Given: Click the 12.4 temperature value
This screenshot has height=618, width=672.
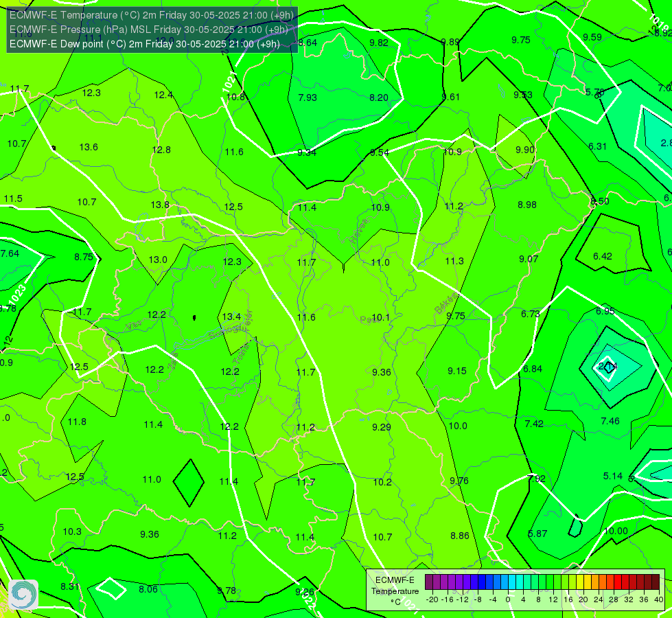Looking at the screenshot, I should pyautogui.click(x=163, y=95).
